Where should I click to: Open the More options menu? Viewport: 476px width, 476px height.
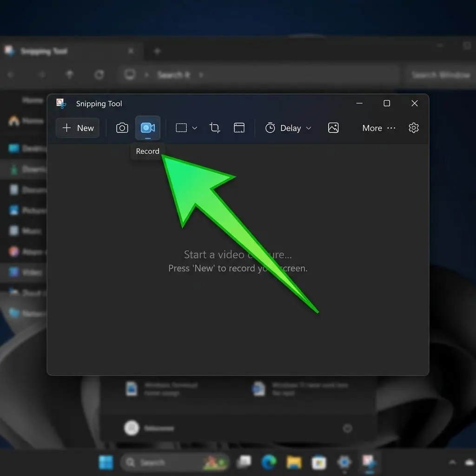tap(379, 128)
